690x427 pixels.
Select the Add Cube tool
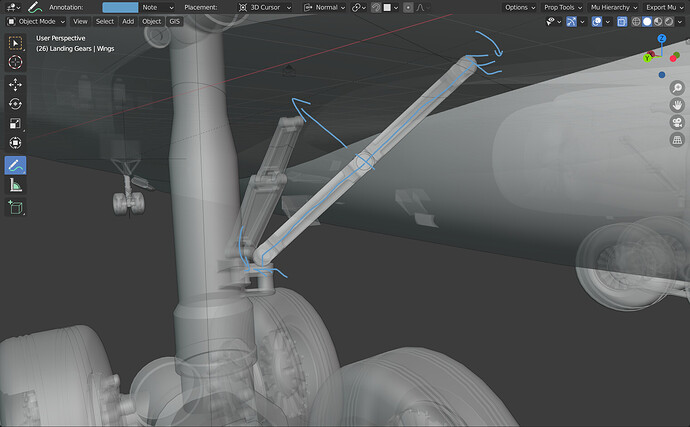click(x=15, y=207)
